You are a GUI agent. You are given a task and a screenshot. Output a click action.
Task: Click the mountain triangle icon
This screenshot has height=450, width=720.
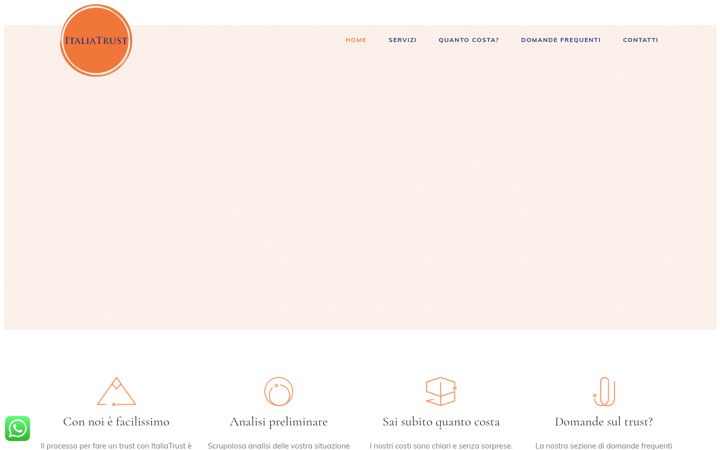116,392
